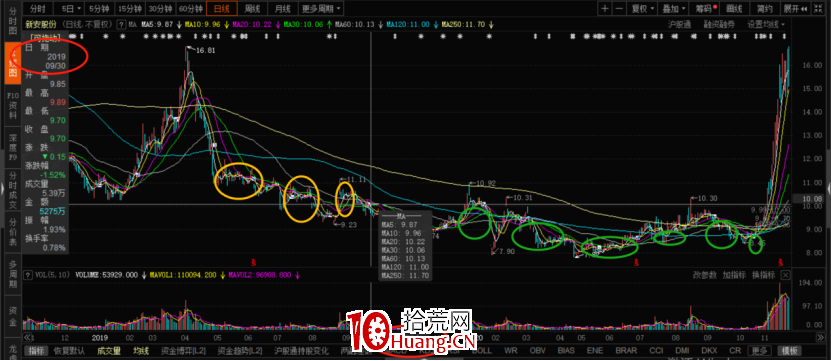Open MA indicator help question icon
This screenshot has height=361, width=831.
121,24
